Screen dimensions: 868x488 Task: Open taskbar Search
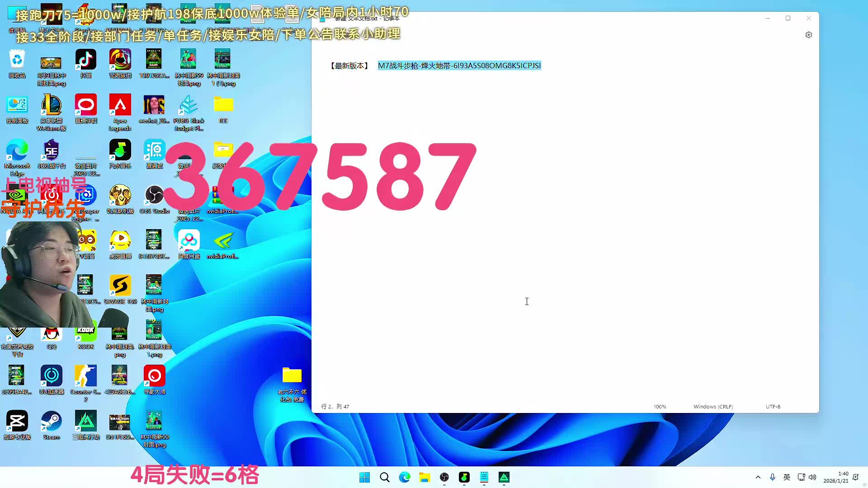384,477
